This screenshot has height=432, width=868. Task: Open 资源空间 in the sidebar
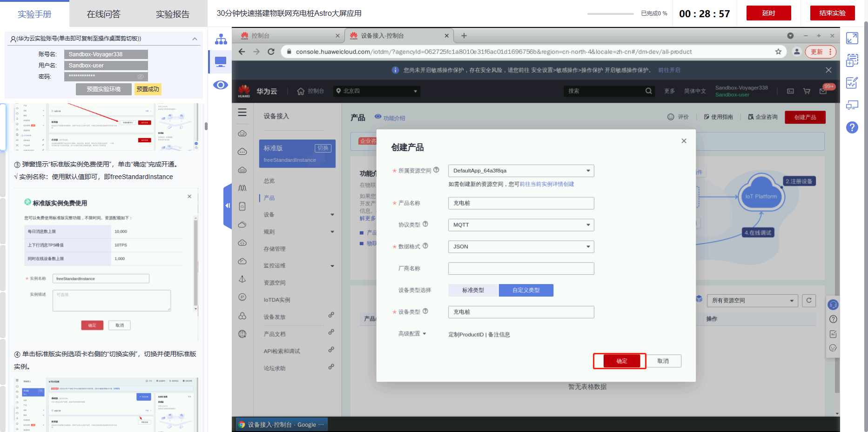click(x=275, y=283)
